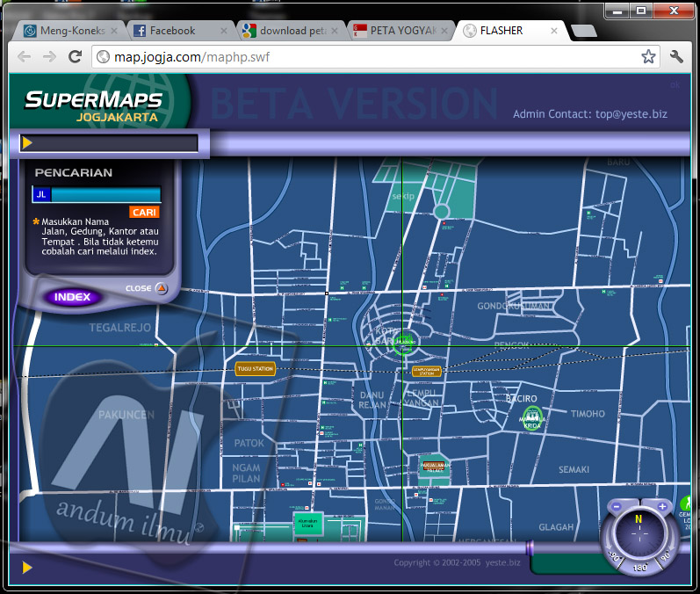The width and height of the screenshot is (700, 594).
Task: Click the JL prefix label
Action: [41, 195]
